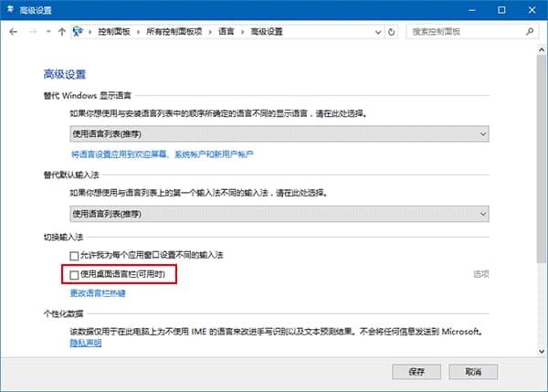Click the 取消 button

(x=473, y=372)
